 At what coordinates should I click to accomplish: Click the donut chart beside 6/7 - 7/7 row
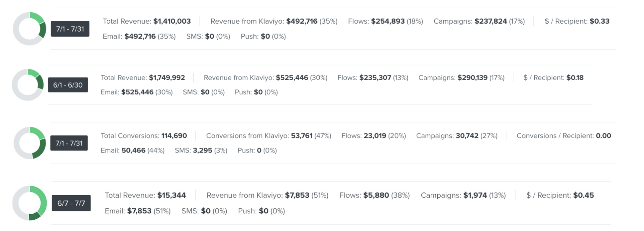coord(30,203)
